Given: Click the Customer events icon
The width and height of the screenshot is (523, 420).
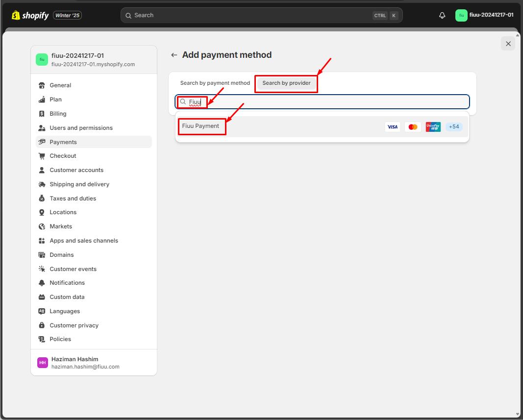Looking at the screenshot, I should (42, 269).
